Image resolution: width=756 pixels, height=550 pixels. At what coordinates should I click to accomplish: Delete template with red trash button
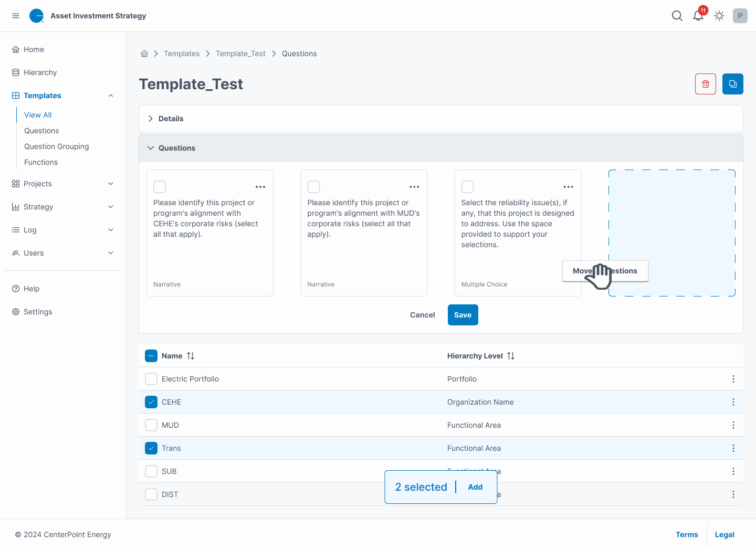pos(706,84)
